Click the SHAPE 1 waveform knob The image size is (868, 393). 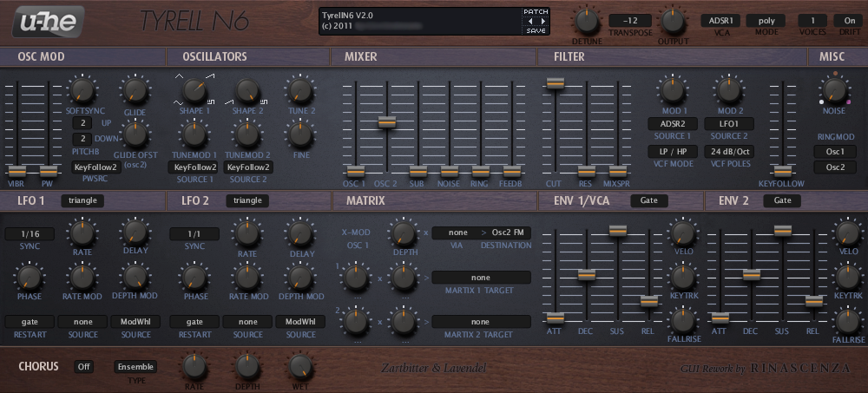click(x=194, y=89)
